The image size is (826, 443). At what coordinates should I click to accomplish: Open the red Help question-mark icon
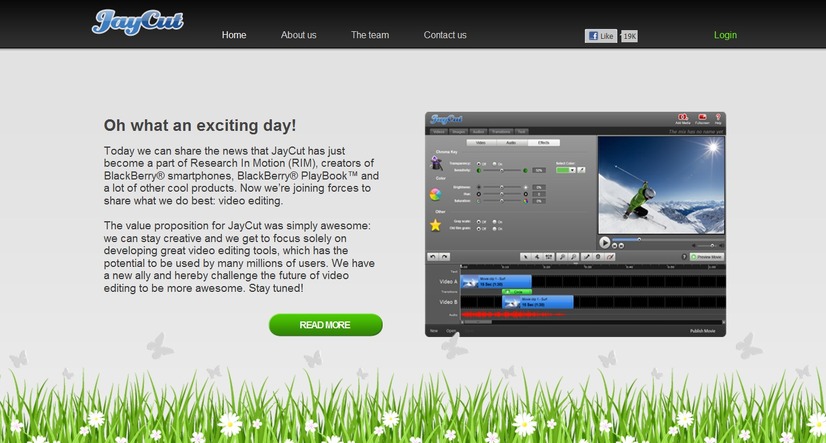tap(718, 117)
